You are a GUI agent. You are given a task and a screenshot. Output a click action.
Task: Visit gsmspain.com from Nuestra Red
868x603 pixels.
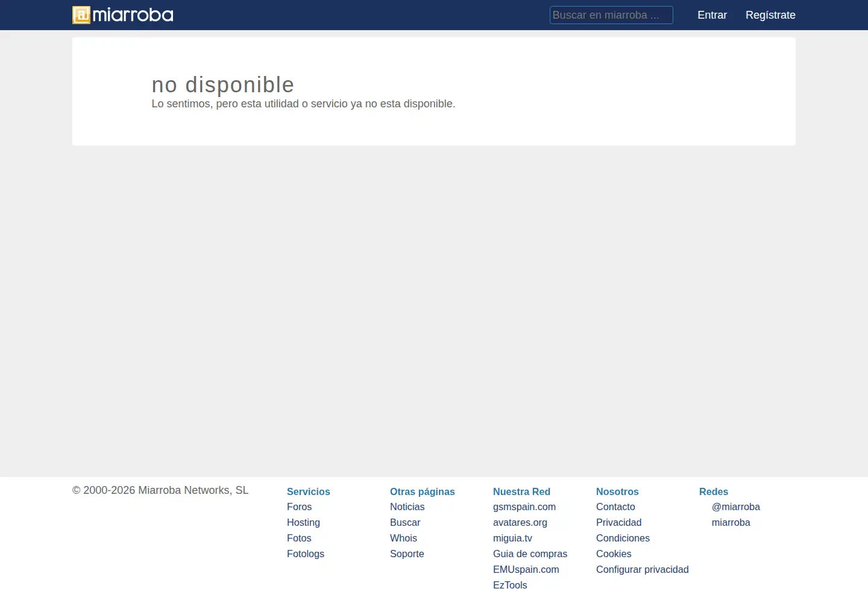tap(524, 507)
